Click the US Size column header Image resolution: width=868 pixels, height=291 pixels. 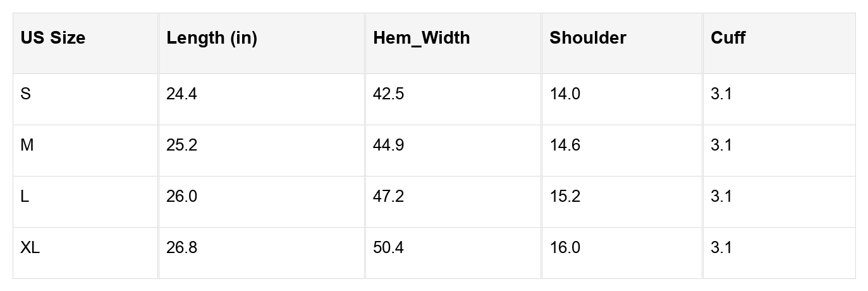tap(52, 38)
